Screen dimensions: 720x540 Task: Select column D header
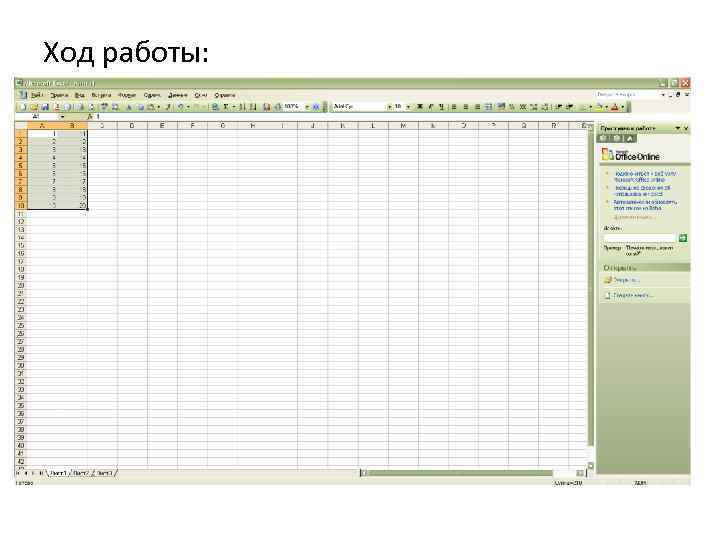coord(132,125)
